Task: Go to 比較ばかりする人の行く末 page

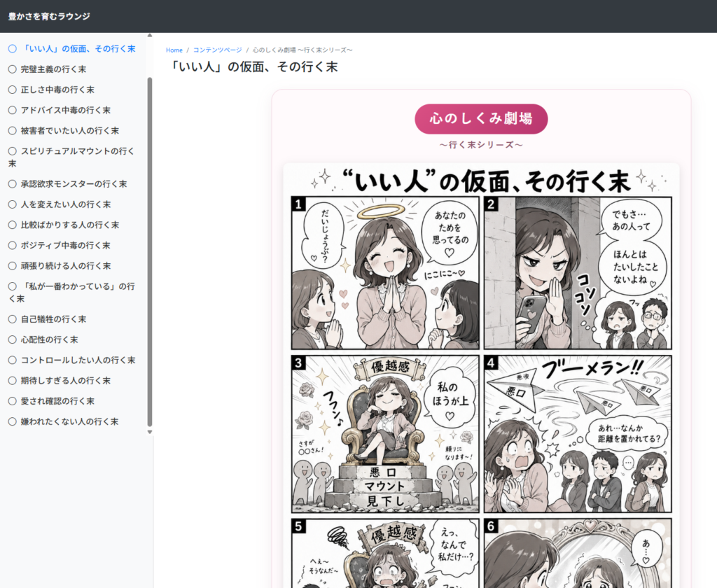Action: [x=70, y=225]
